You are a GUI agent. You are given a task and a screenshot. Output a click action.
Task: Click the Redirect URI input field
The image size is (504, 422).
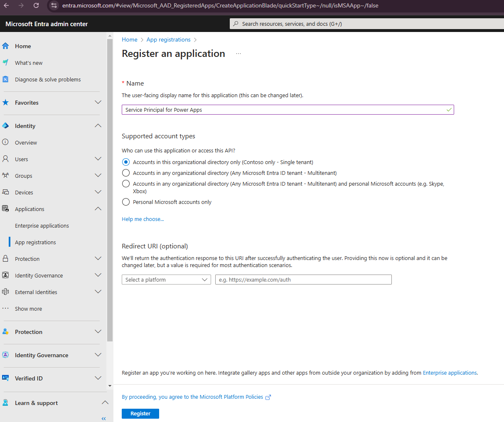303,280
